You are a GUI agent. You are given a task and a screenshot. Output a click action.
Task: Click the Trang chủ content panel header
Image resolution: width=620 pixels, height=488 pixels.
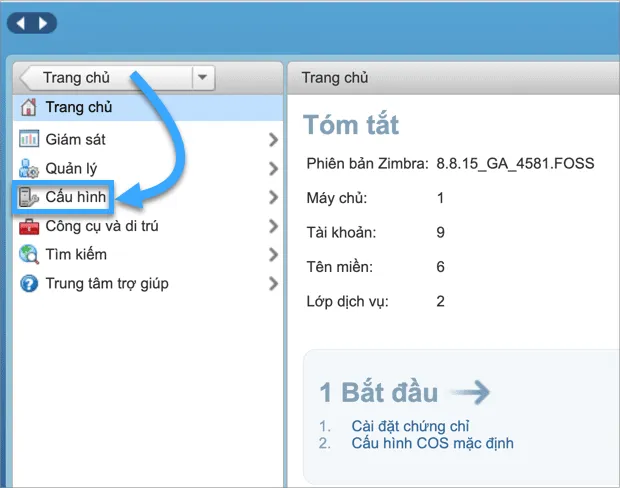335,77
